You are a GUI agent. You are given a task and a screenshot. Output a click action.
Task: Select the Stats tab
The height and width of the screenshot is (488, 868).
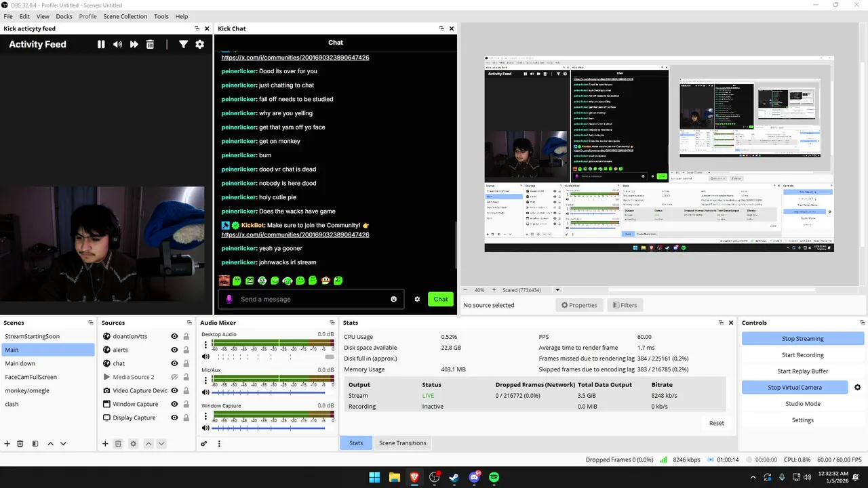[x=356, y=443]
